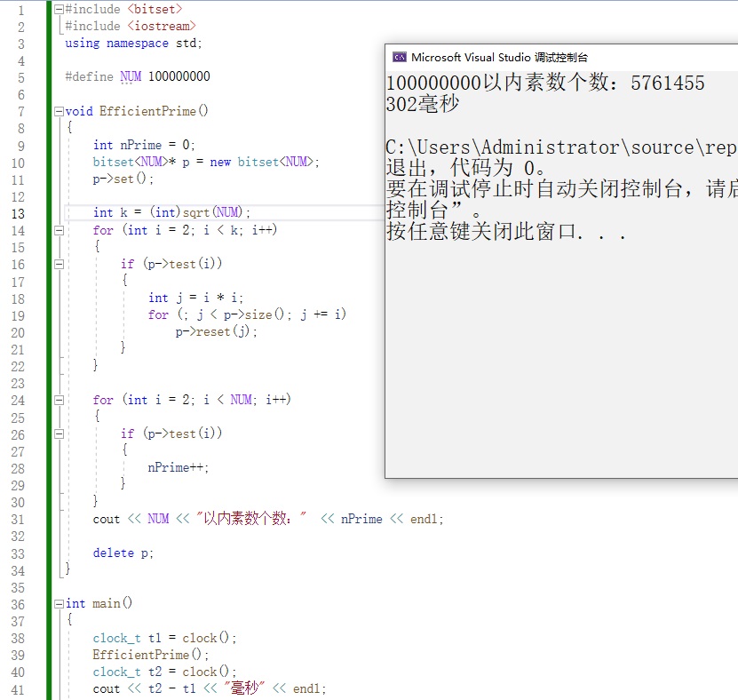
Task: Click '按任意键关闭此窗口' console message
Action: [x=480, y=231]
